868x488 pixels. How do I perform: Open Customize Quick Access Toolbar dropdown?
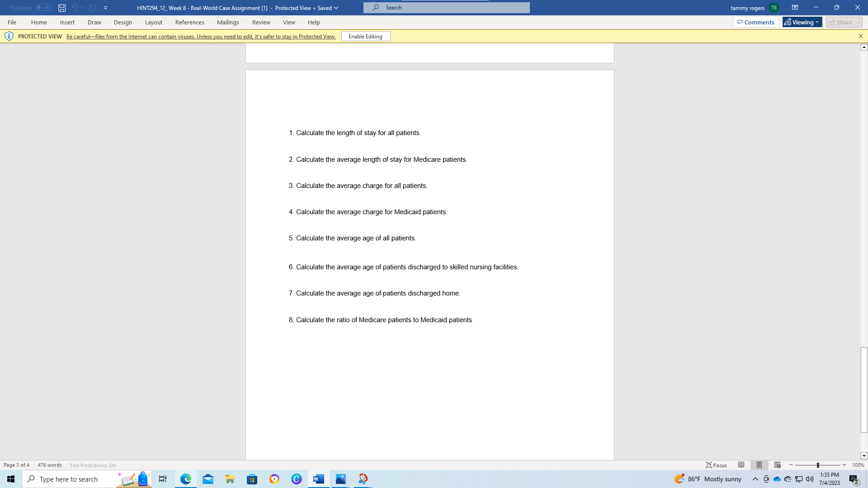click(105, 8)
